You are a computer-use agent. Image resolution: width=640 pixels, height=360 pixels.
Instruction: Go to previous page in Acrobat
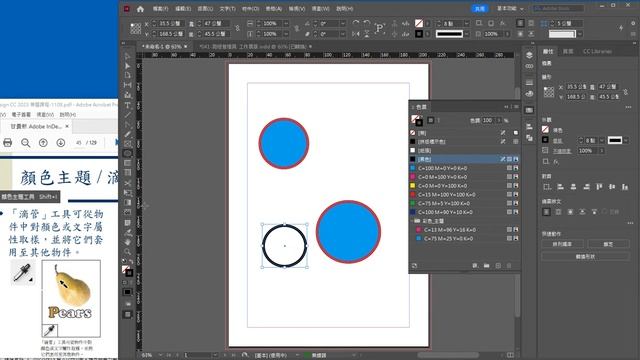43,142
